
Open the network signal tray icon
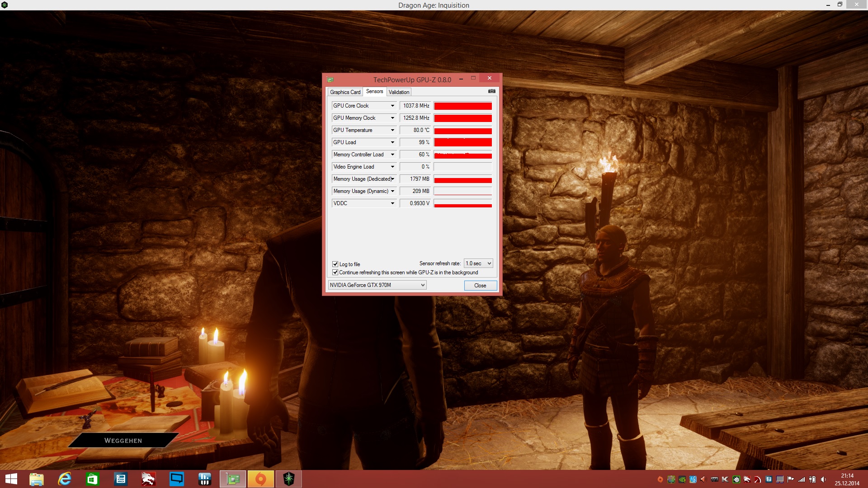(x=802, y=479)
